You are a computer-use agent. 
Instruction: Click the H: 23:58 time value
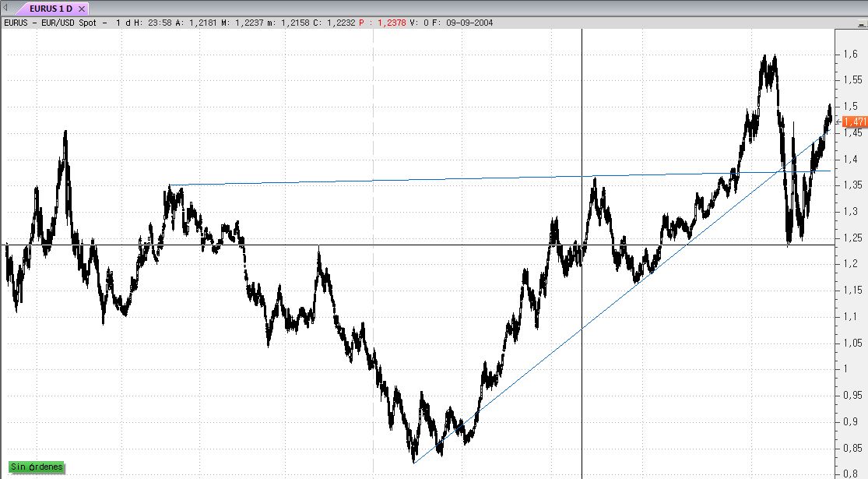coord(153,23)
